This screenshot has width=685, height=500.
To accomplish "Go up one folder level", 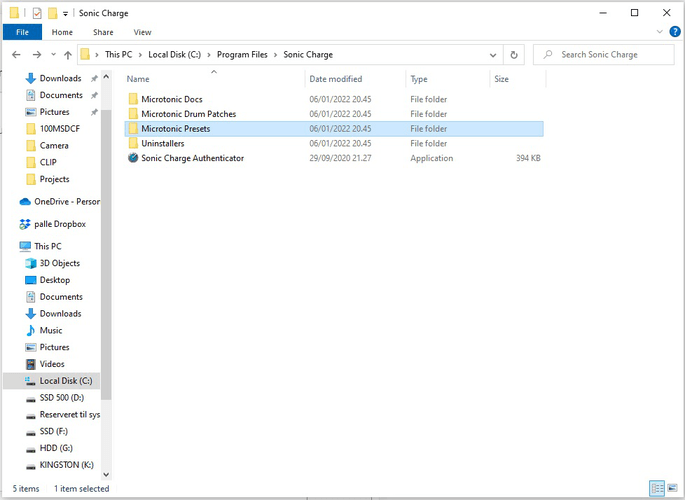I will click(68, 55).
